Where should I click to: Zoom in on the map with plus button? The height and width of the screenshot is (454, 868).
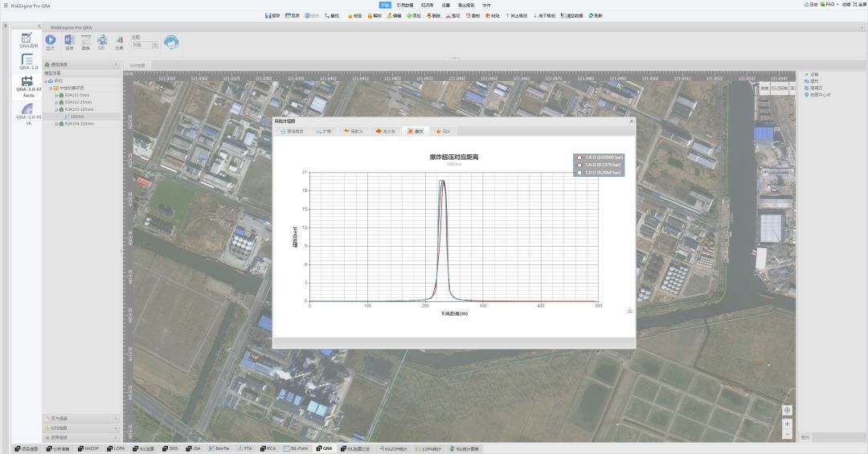787,423
